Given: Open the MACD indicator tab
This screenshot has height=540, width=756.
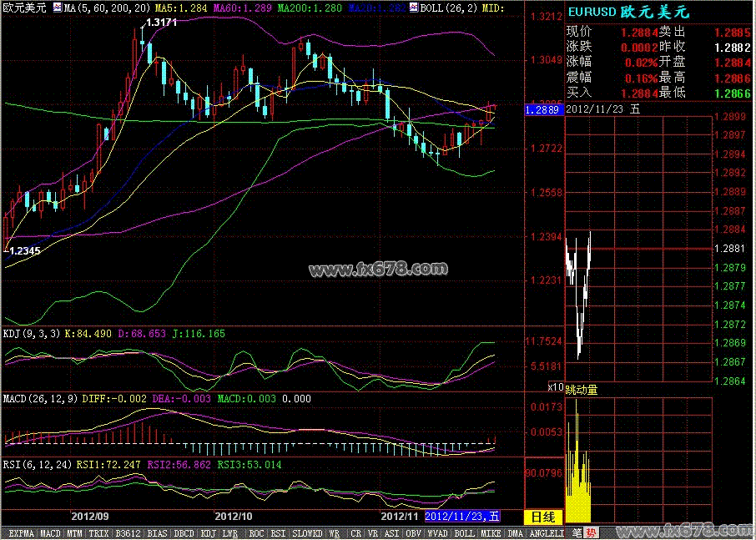Looking at the screenshot, I should (x=51, y=532).
